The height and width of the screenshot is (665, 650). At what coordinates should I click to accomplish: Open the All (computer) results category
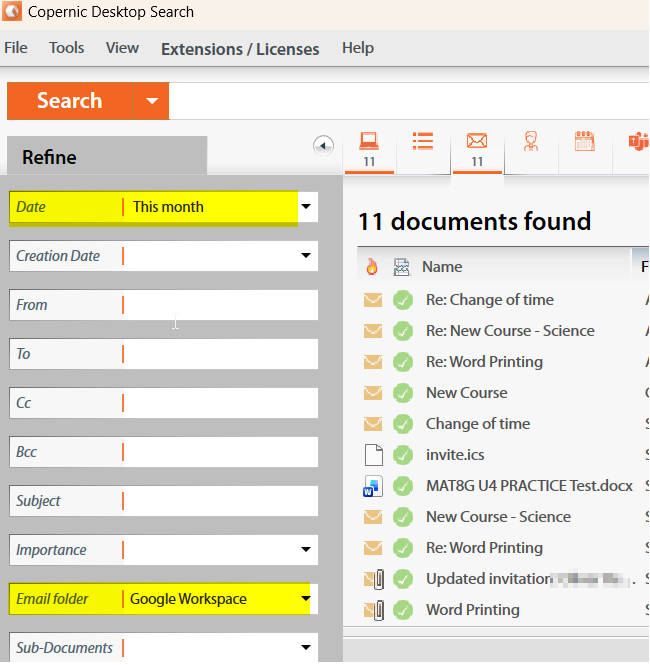pyautogui.click(x=369, y=148)
